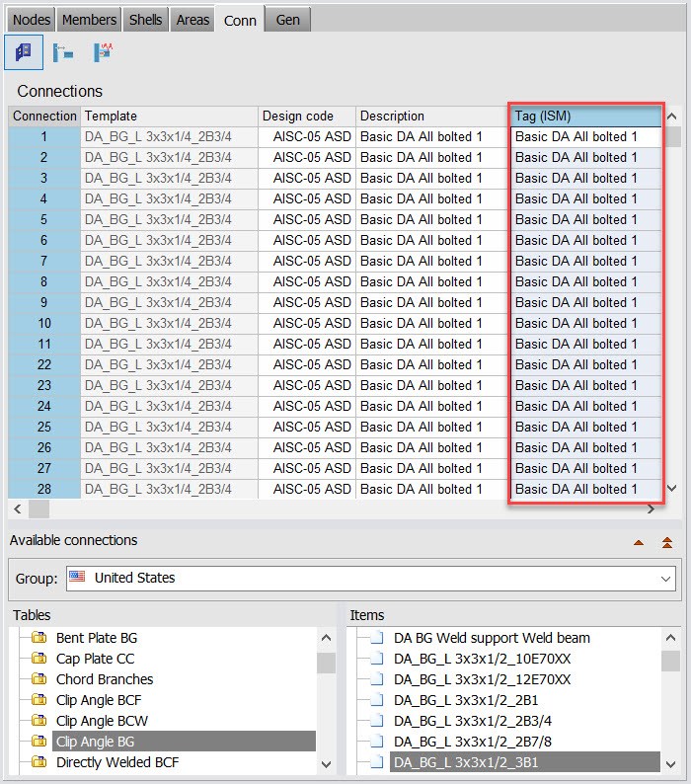
Task: Click Description cell of connection 24
Action: (x=433, y=406)
